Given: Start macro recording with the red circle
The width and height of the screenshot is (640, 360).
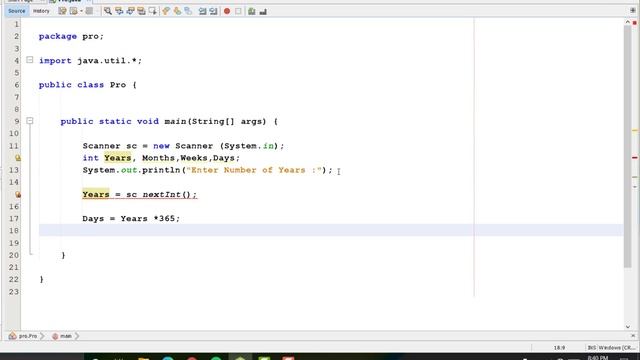Looking at the screenshot, I should point(227,11).
